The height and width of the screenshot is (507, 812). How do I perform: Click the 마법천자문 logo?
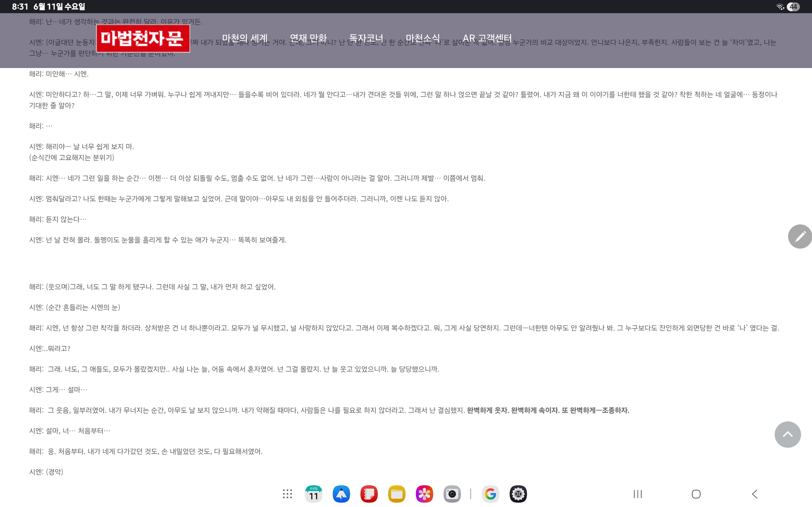pos(143,38)
